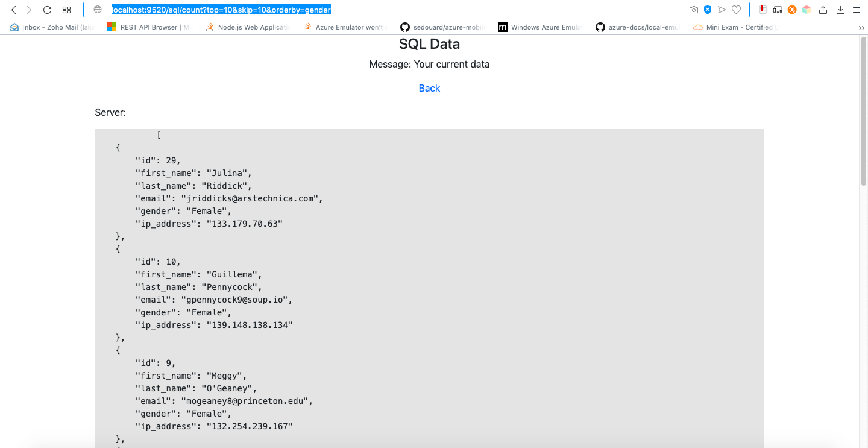Image resolution: width=868 pixels, height=448 pixels.
Task: Click the first_name Meggy line
Action: point(191,376)
